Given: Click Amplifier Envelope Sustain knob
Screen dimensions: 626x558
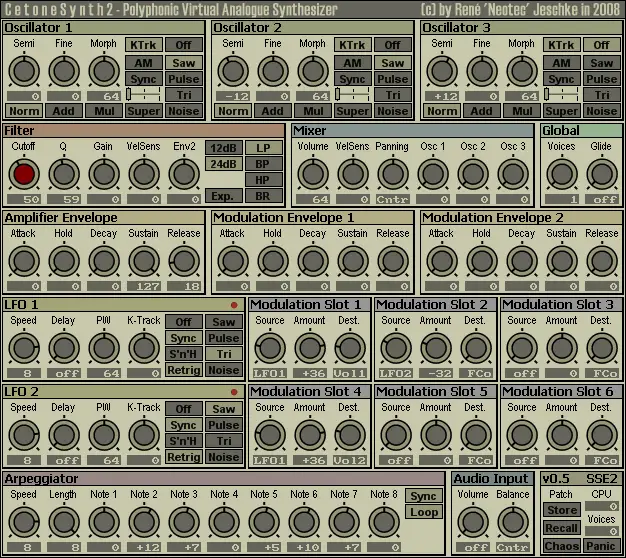Looking at the screenshot, I should pyautogui.click(x=144, y=261).
